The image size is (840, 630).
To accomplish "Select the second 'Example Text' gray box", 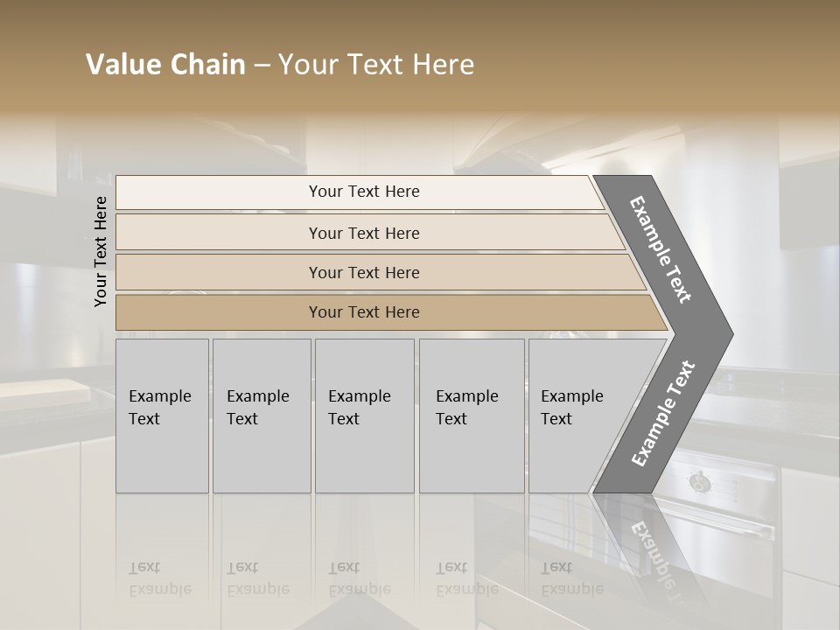I will tap(261, 416).
